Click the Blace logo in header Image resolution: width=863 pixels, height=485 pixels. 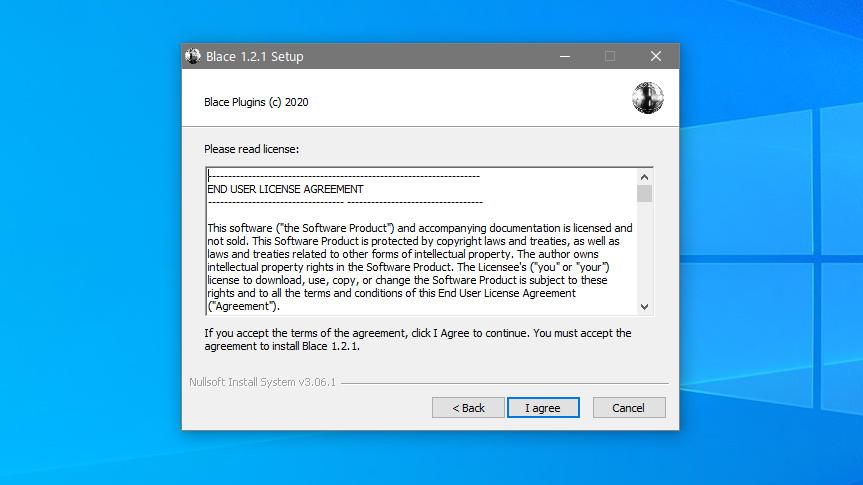648,98
